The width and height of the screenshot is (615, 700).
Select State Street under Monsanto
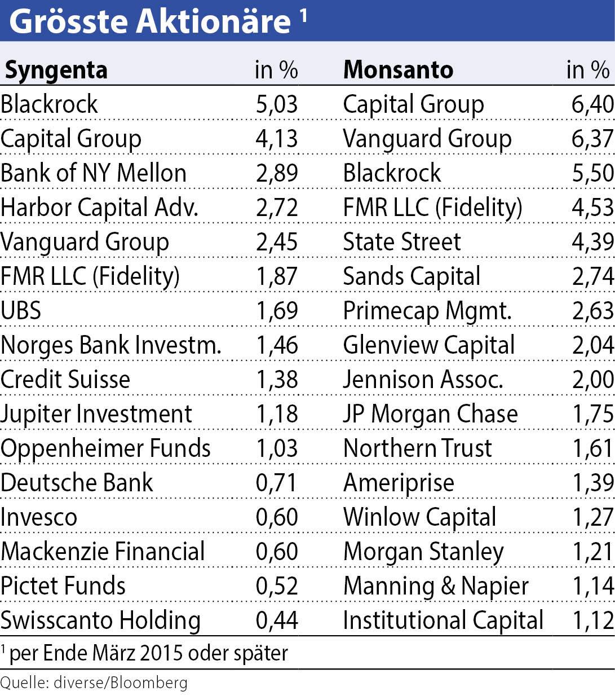point(402,242)
